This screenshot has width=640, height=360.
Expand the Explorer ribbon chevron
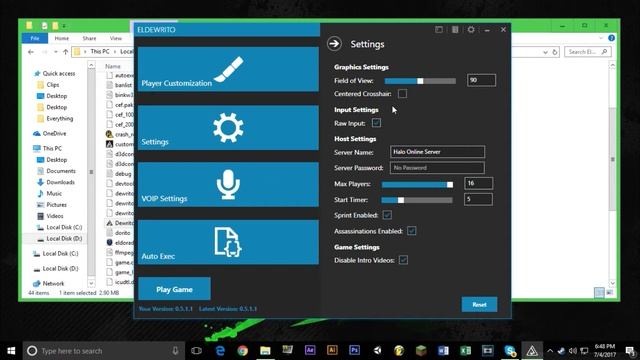tap(601, 38)
